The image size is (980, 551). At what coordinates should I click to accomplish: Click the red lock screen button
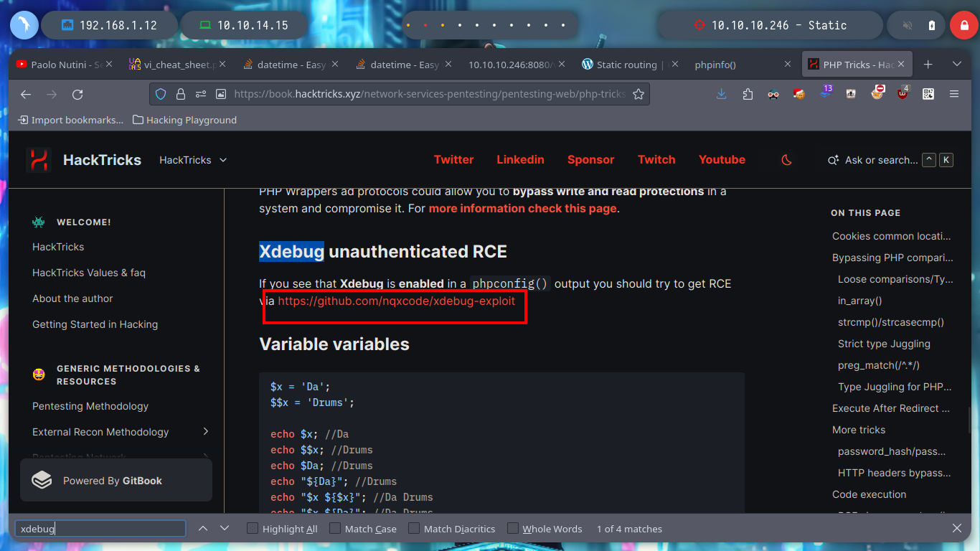pos(964,25)
